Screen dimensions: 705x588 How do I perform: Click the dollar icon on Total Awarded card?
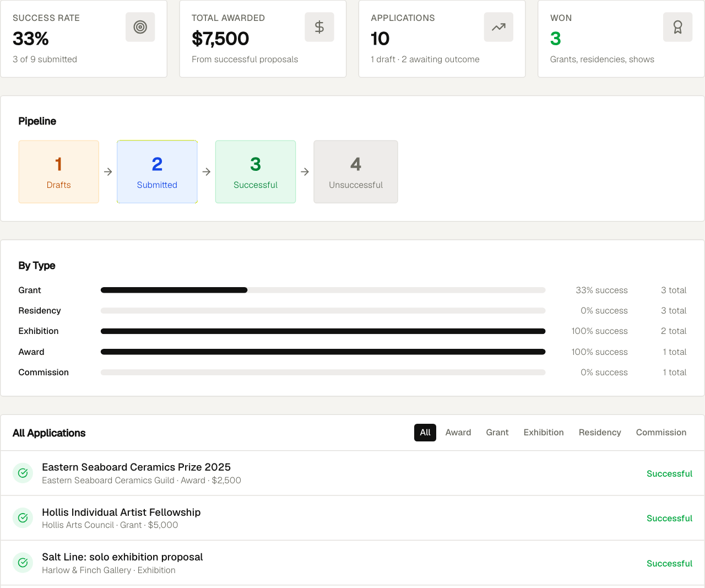point(319,27)
